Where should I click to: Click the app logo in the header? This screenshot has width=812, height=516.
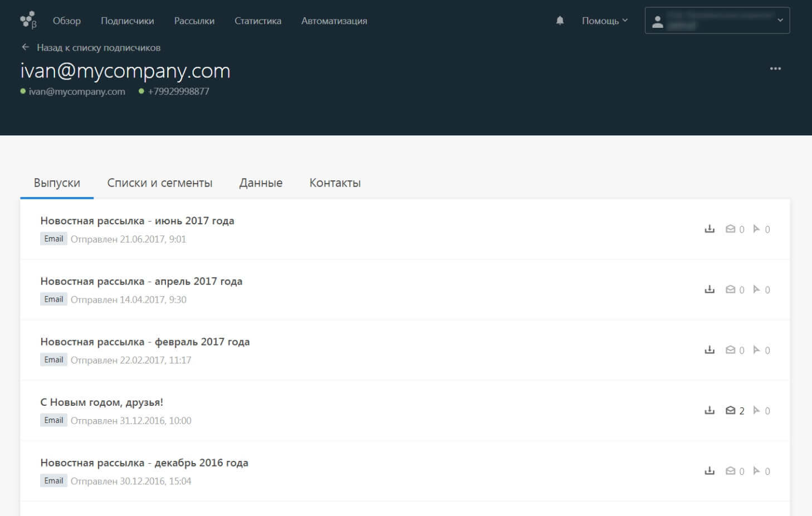tap(28, 20)
